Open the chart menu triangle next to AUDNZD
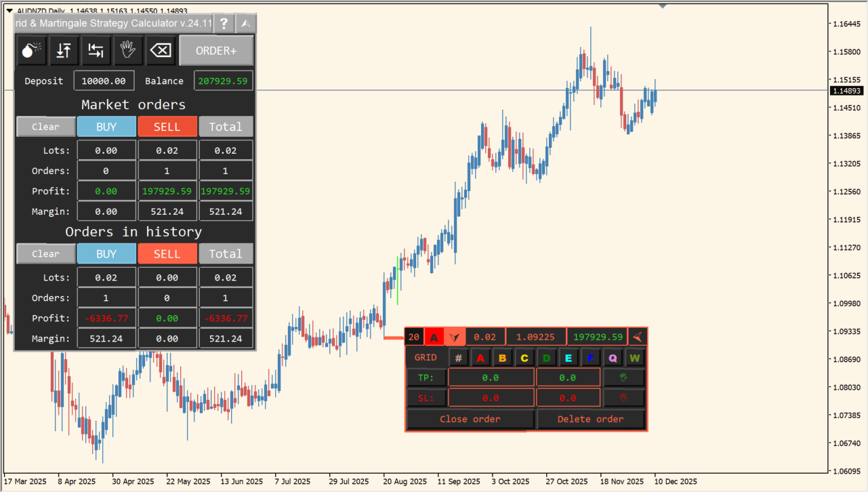Viewport: 868px width, 492px height. point(9,11)
